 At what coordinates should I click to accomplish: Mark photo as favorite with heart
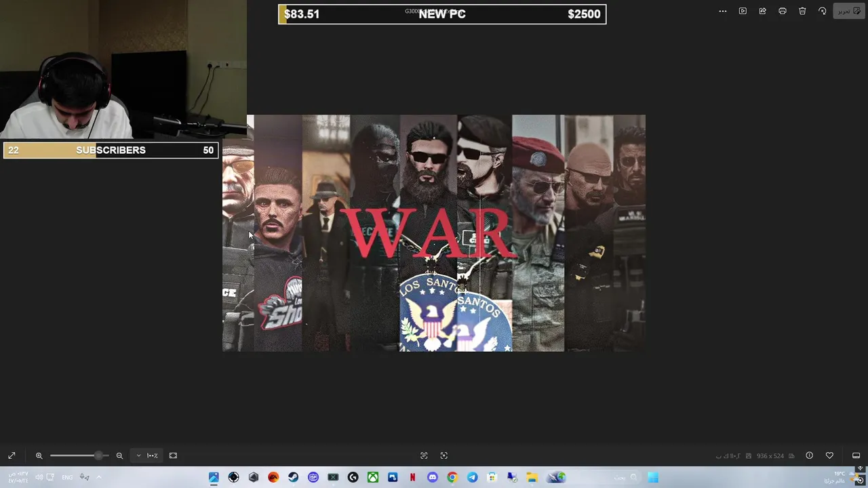tap(829, 455)
